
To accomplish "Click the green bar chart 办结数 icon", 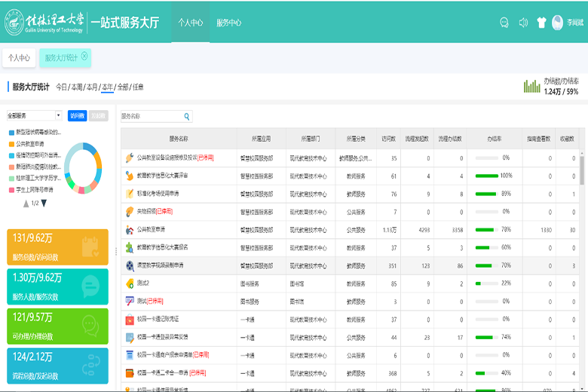I will click(x=531, y=86).
